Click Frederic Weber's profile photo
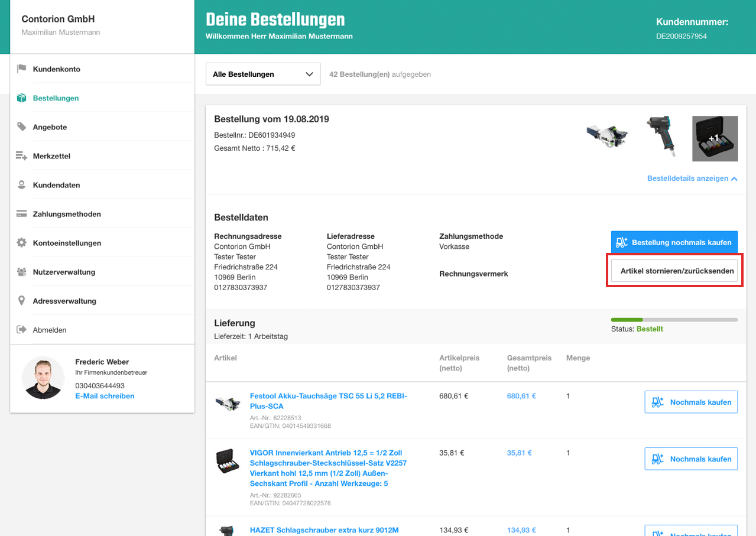This screenshot has height=536, width=756. (x=43, y=378)
